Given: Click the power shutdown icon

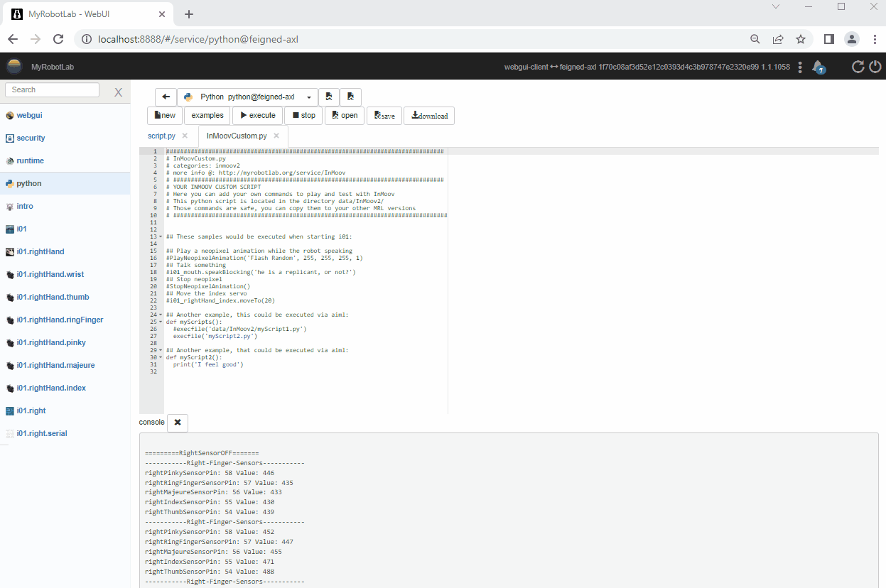Looking at the screenshot, I should click(x=875, y=67).
